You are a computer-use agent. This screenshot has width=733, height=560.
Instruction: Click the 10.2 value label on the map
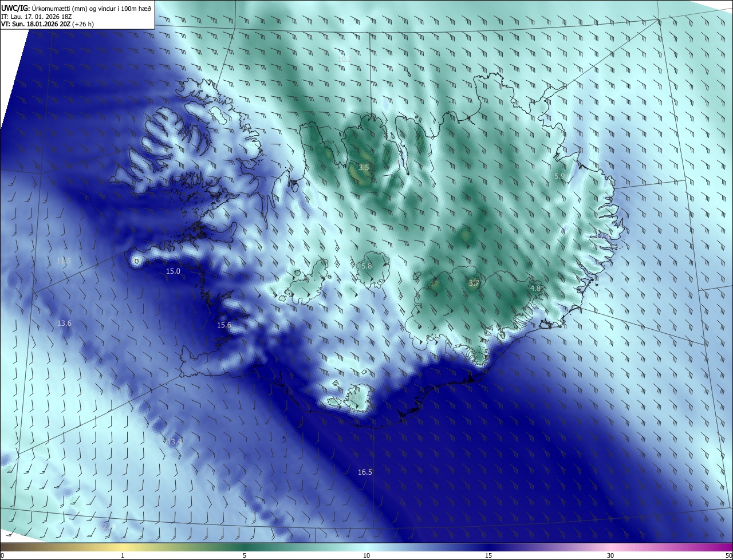pyautogui.click(x=345, y=59)
